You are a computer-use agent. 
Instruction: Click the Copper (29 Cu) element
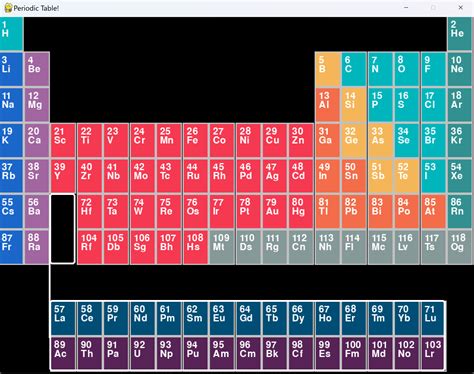tap(275, 140)
